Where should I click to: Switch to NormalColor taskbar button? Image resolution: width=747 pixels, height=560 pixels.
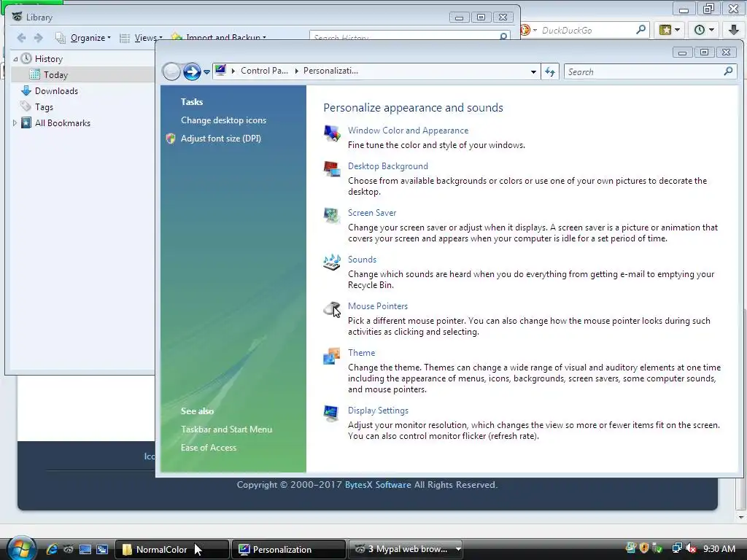[x=171, y=550]
